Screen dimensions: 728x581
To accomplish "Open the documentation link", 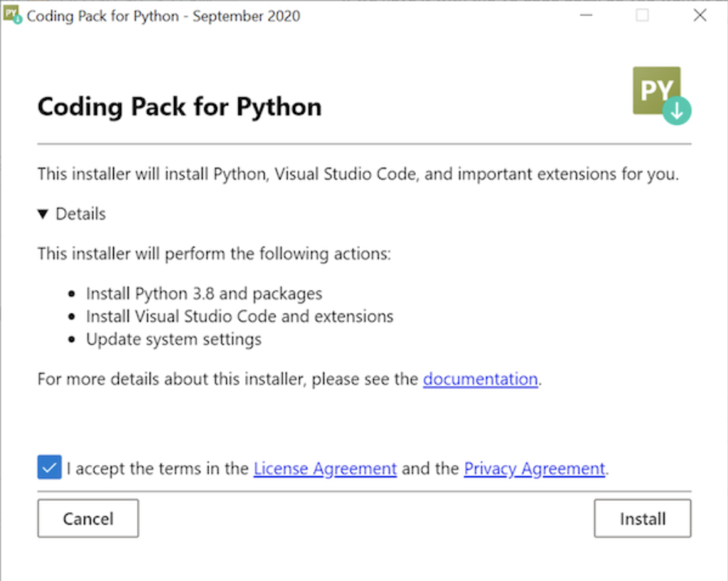I will pyautogui.click(x=481, y=378).
